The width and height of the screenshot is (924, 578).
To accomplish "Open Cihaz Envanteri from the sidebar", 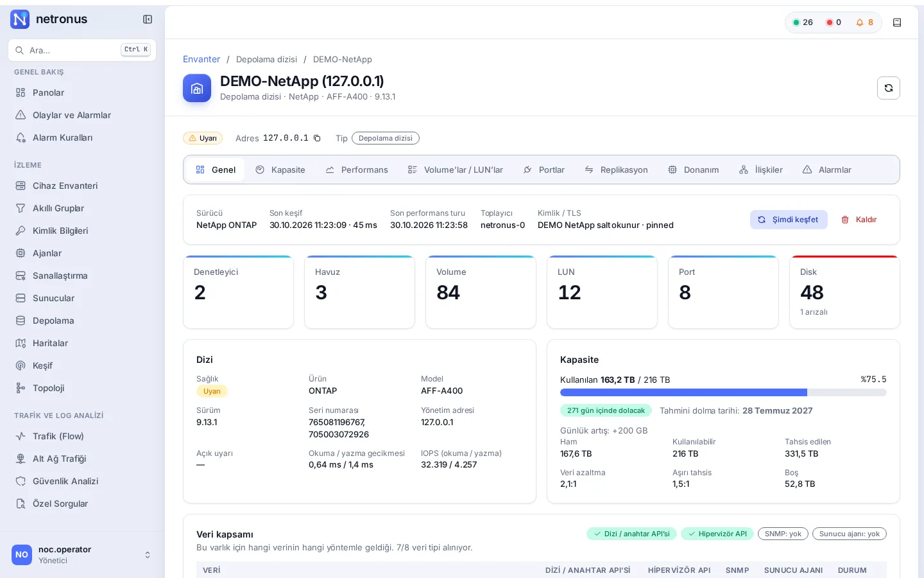I will [x=82, y=186].
